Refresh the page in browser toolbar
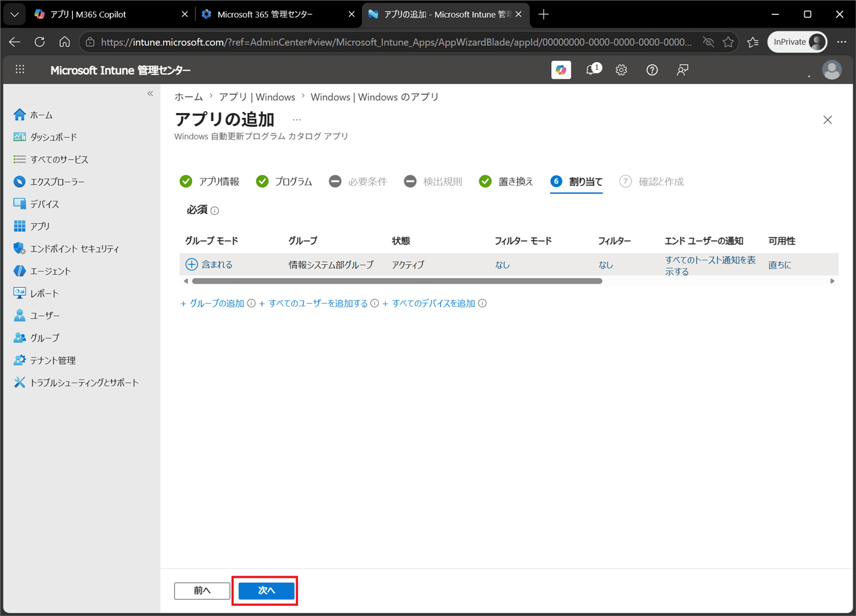The height and width of the screenshot is (616, 856). coord(39,42)
